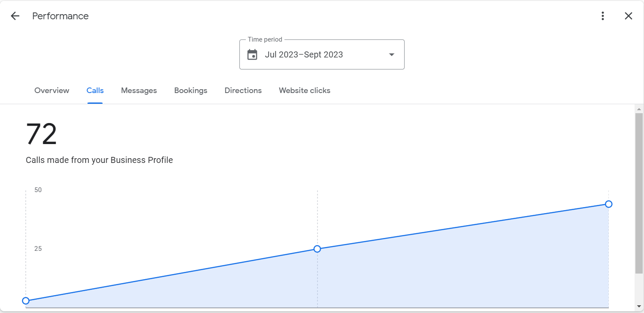The height and width of the screenshot is (313, 644).
Task: Click the Performance header title
Action: point(60,16)
